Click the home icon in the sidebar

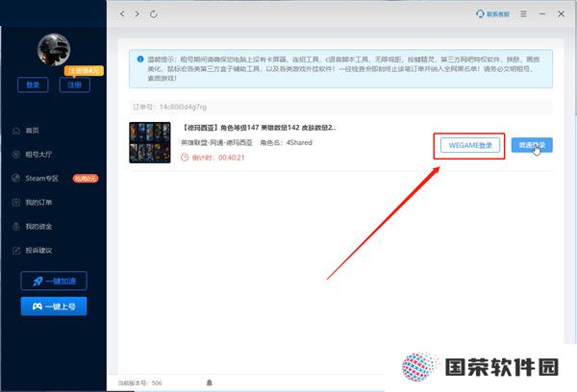pyautogui.click(x=15, y=130)
